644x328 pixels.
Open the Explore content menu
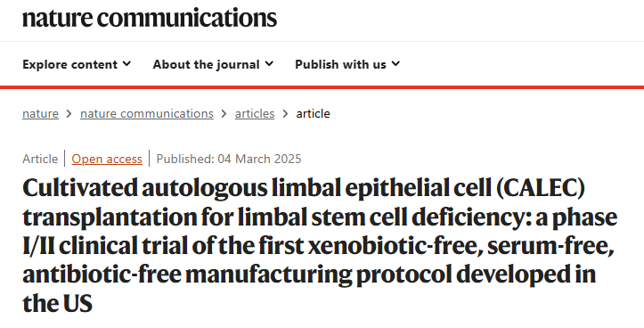pyautogui.click(x=77, y=64)
